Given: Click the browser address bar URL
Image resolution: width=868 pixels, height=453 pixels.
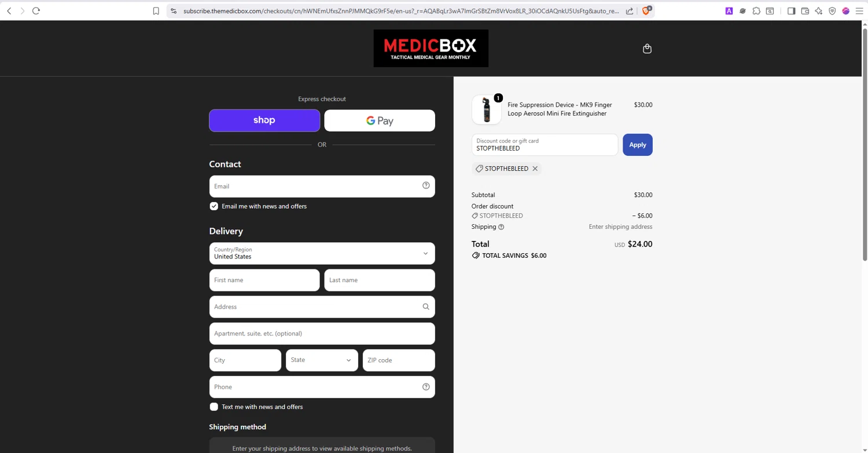Looking at the screenshot, I should (x=401, y=11).
